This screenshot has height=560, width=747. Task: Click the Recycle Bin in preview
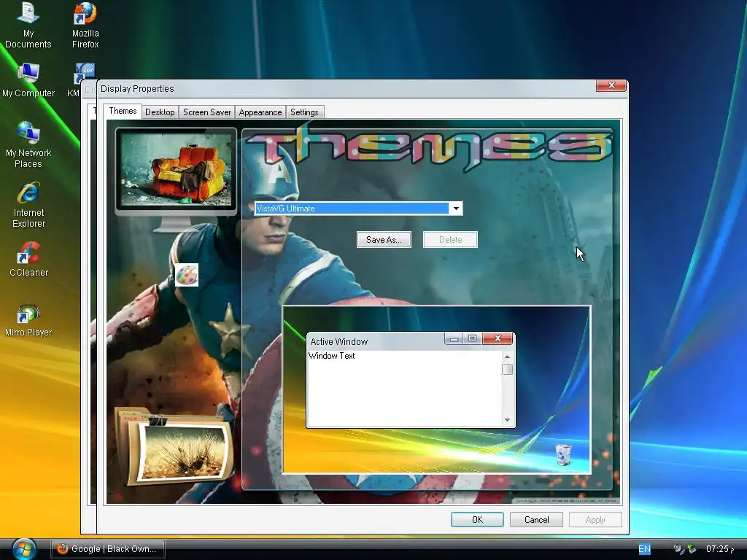click(x=563, y=454)
